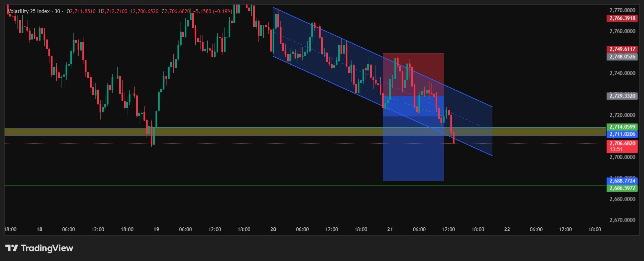This screenshot has width=644, height=261.
Task: Click the 13:51 bar countdown timer
Action: (x=616, y=149)
